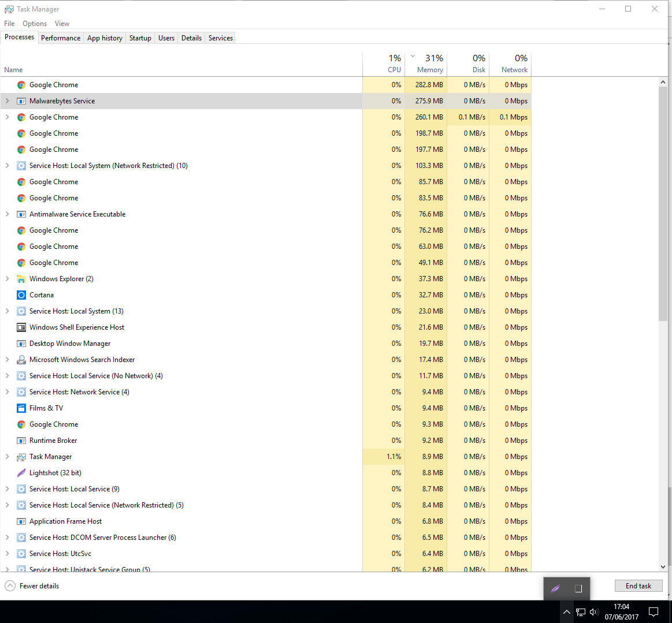
Task: Expand the Task Manager process entry
Action: (x=8, y=457)
